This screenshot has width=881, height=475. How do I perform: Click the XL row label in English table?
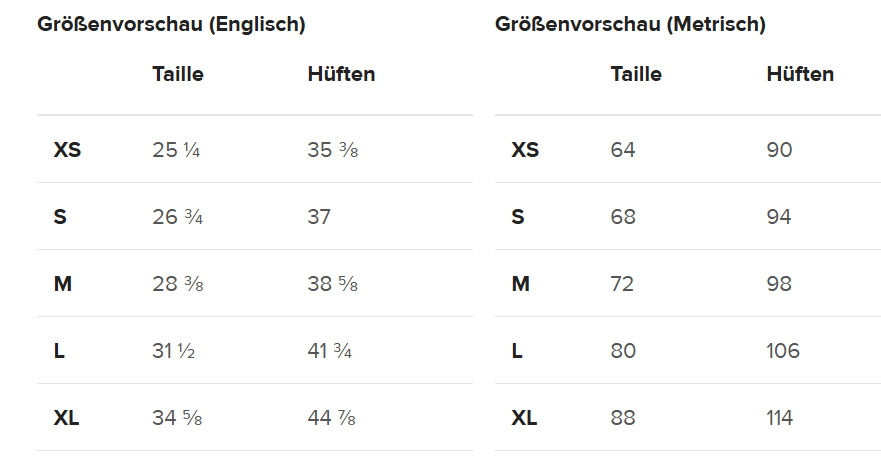66,418
